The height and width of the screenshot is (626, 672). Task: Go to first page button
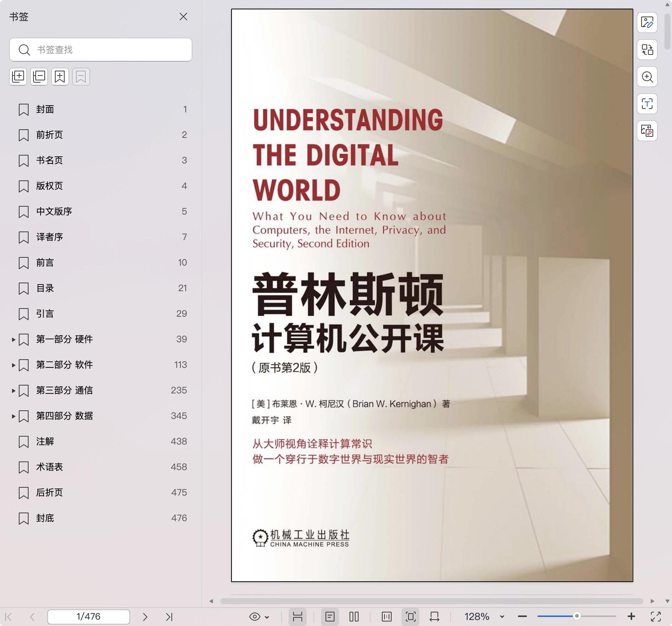click(9, 617)
